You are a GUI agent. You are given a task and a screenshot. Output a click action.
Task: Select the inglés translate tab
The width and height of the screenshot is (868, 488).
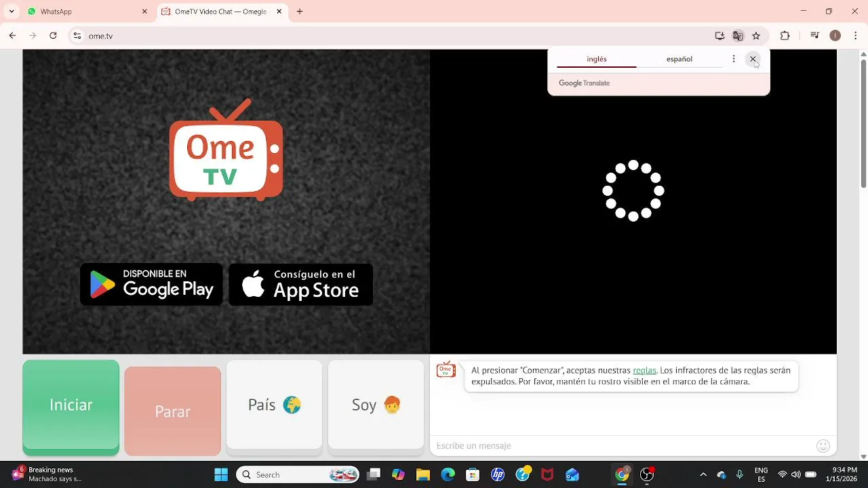point(597,59)
